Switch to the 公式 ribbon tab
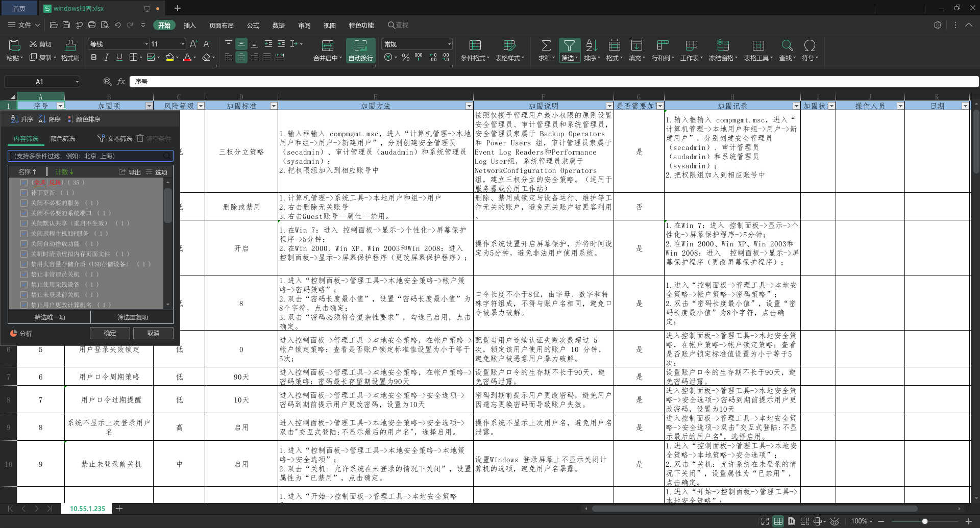Image resolution: width=980 pixels, height=528 pixels. (253, 26)
